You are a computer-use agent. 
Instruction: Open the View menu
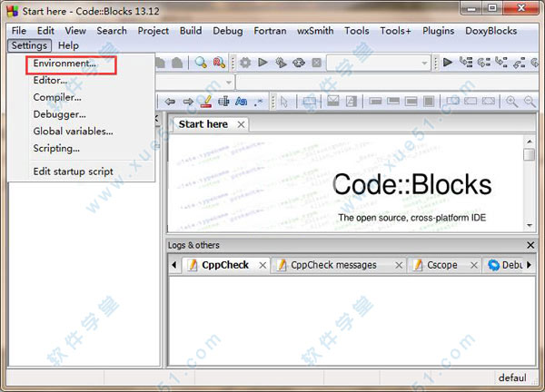click(75, 31)
